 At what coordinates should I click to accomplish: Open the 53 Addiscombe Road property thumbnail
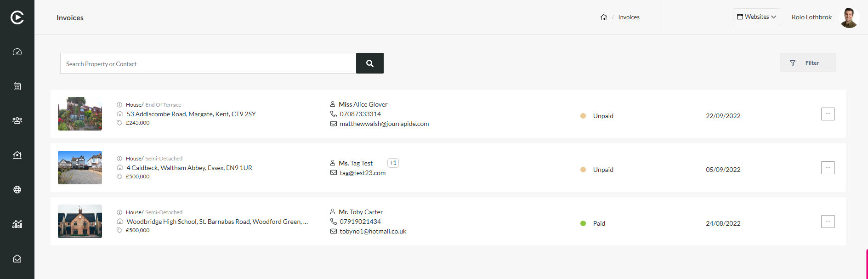80,114
